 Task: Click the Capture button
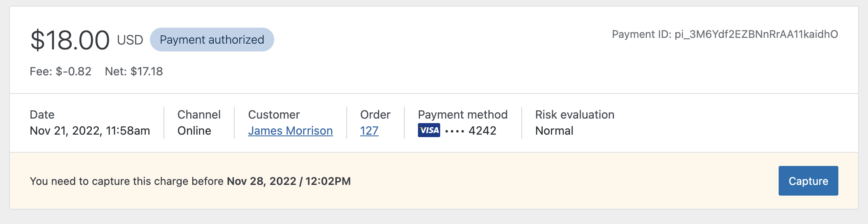point(808,181)
